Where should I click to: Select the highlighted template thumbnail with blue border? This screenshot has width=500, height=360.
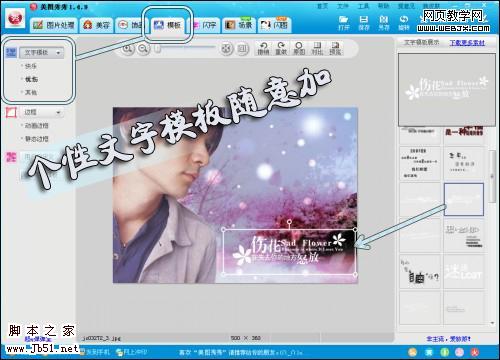[464, 199]
